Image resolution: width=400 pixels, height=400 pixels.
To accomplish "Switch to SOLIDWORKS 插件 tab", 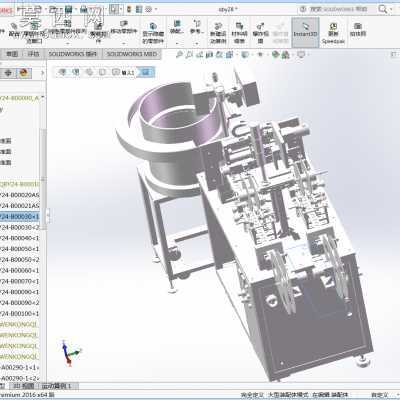I will pos(73,54).
